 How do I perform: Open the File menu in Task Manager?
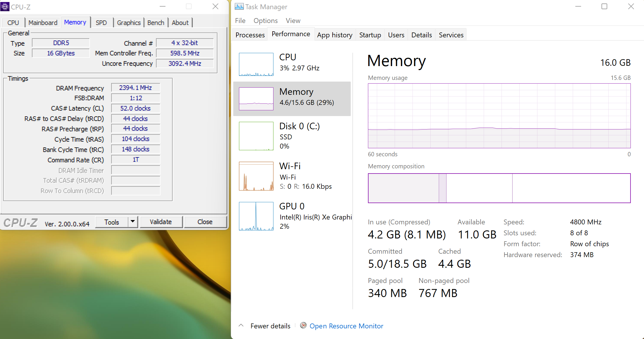[240, 21]
